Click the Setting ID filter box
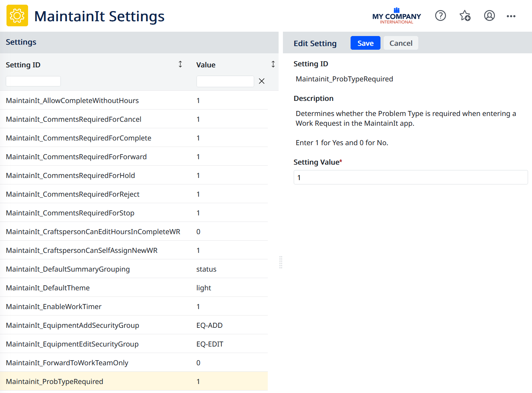 point(33,81)
